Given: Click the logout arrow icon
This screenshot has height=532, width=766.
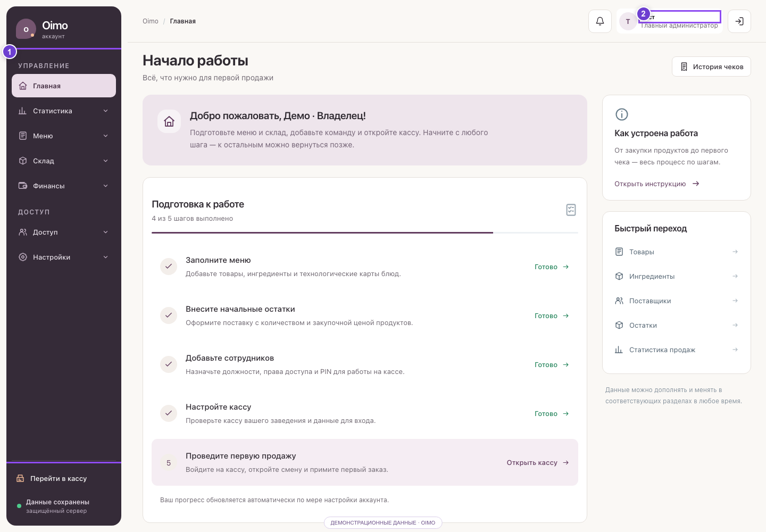Looking at the screenshot, I should point(739,21).
